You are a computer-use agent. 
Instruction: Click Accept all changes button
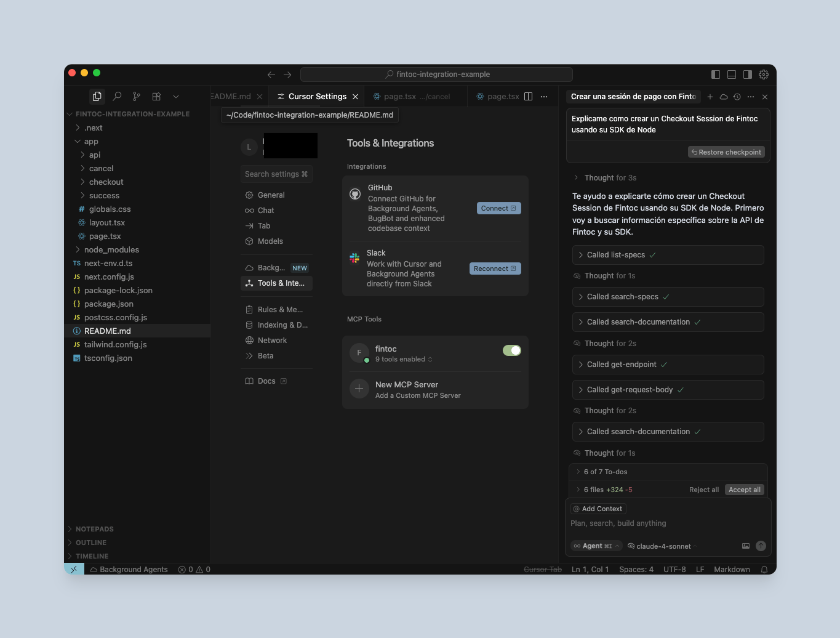coord(745,490)
